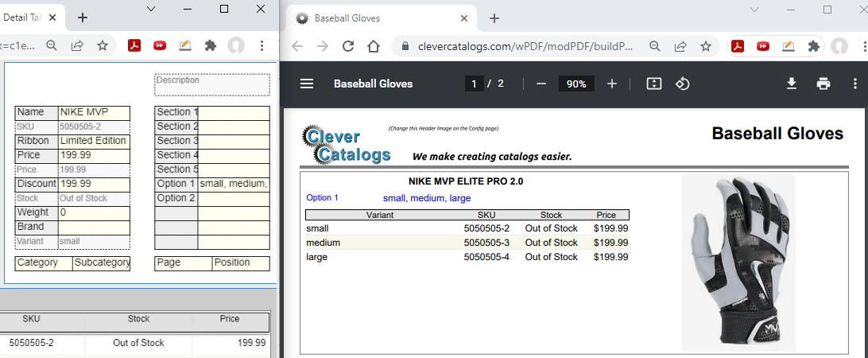
Task: Open new tab in left browser window
Action: [x=83, y=18]
